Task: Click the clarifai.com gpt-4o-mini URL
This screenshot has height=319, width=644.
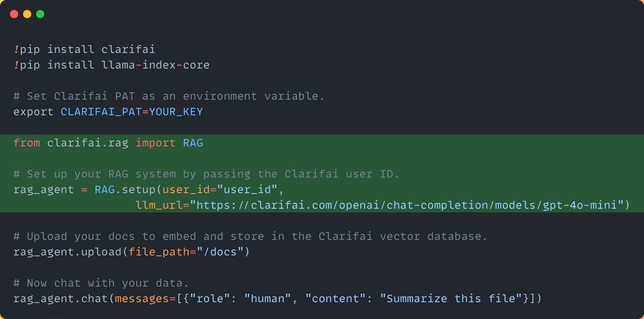Action: (x=407, y=205)
